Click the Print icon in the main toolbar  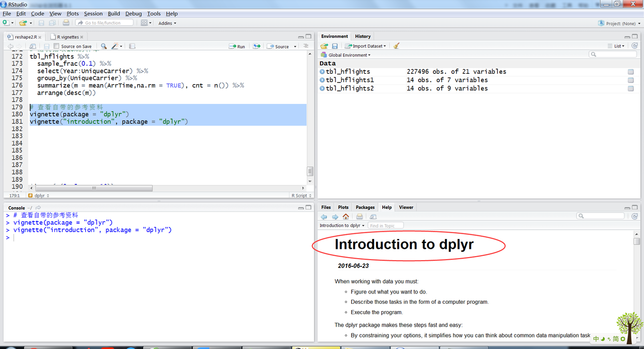click(66, 23)
